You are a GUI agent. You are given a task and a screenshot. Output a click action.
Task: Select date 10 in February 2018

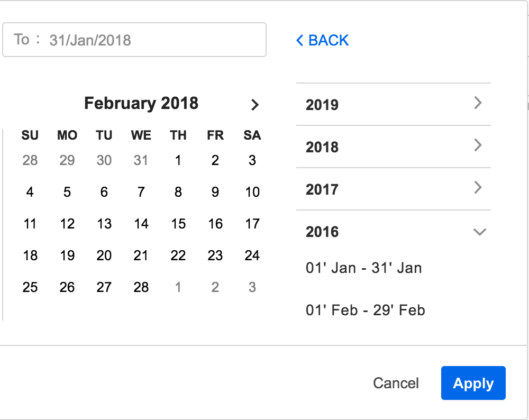[252, 192]
